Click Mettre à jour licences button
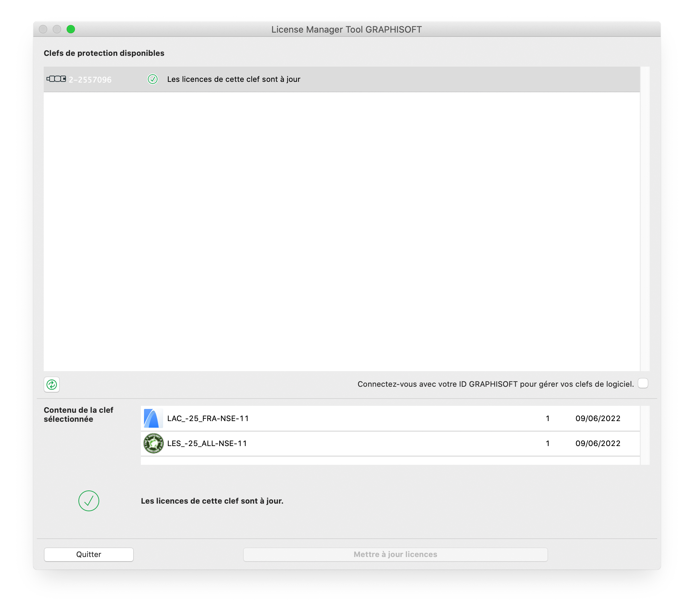The image size is (694, 616). click(395, 554)
